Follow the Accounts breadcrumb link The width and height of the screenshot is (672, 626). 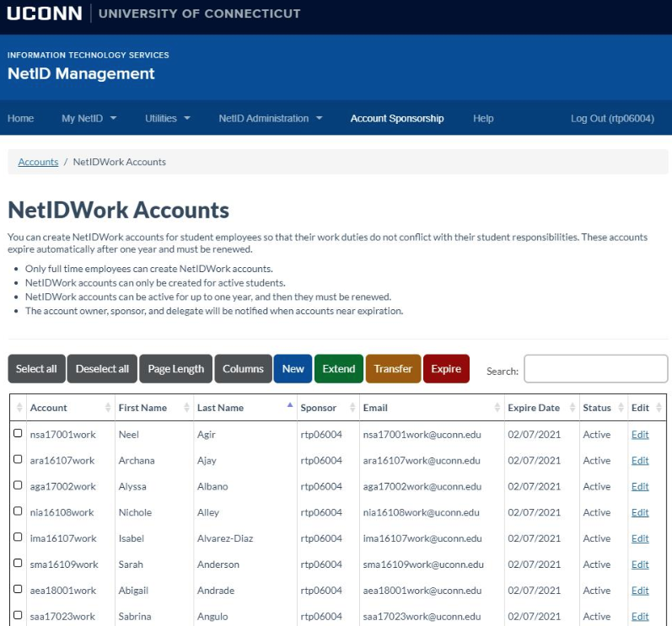click(x=38, y=162)
